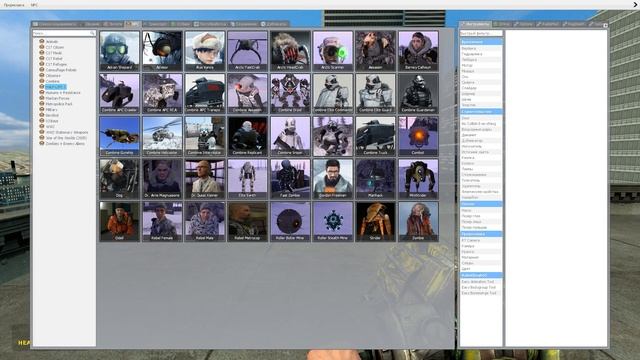Open the Combine NPC category
Image resolution: width=640 pixels, height=360 pixels.
click(52, 81)
